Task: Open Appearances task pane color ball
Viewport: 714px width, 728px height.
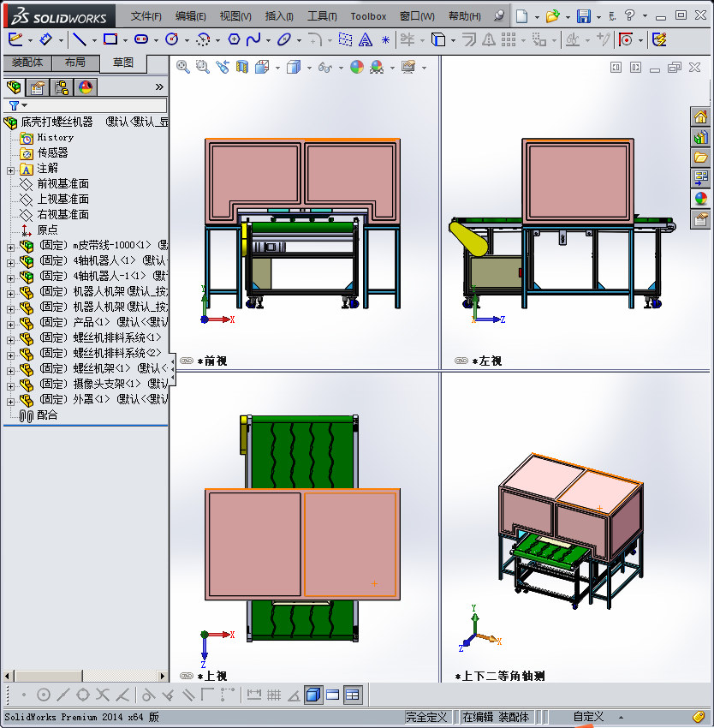Action: click(700, 199)
